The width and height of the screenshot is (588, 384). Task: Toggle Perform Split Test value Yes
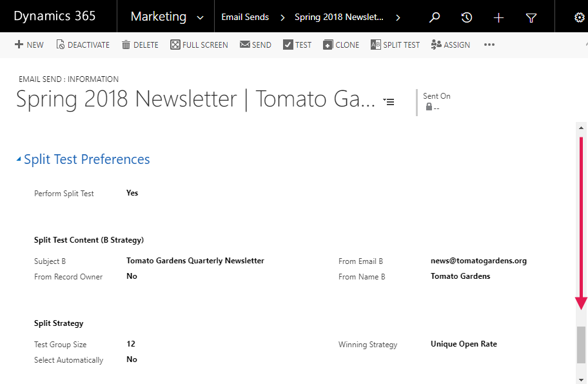click(132, 193)
